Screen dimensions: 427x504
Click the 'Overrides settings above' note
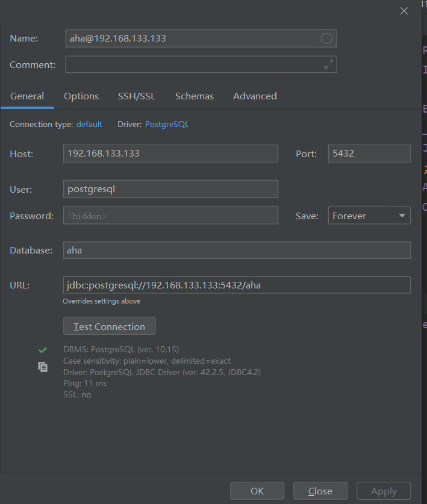tap(102, 301)
